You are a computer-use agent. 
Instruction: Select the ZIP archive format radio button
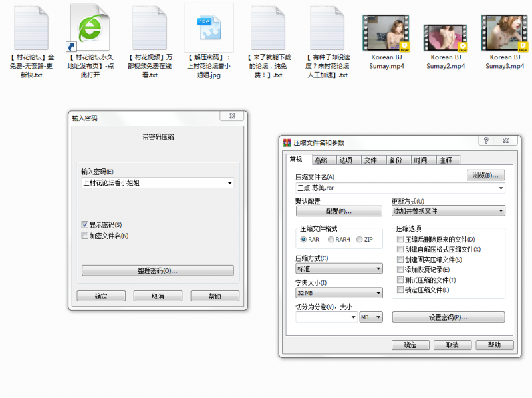pos(358,240)
